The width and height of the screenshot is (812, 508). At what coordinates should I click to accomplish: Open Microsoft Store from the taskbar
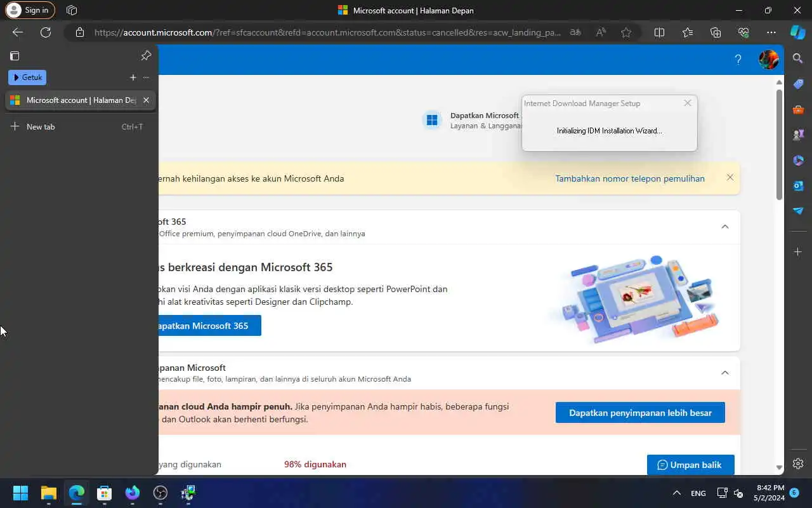click(x=104, y=493)
